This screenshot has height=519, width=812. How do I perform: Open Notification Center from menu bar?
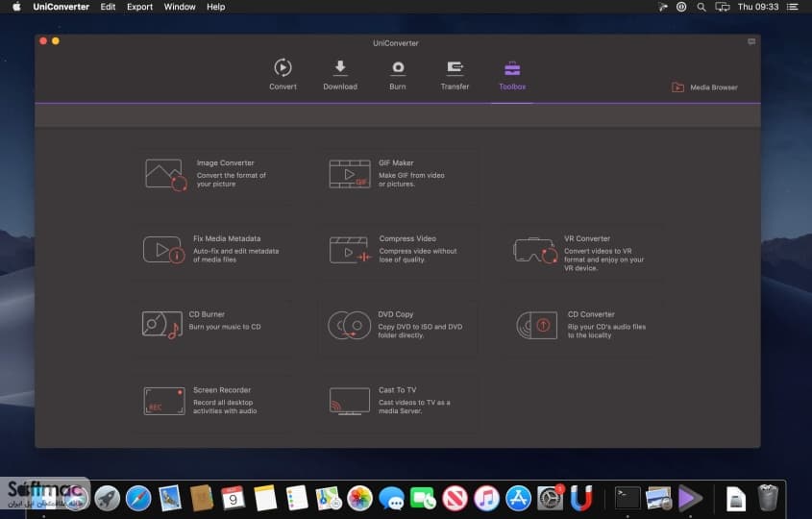pyautogui.click(x=793, y=7)
